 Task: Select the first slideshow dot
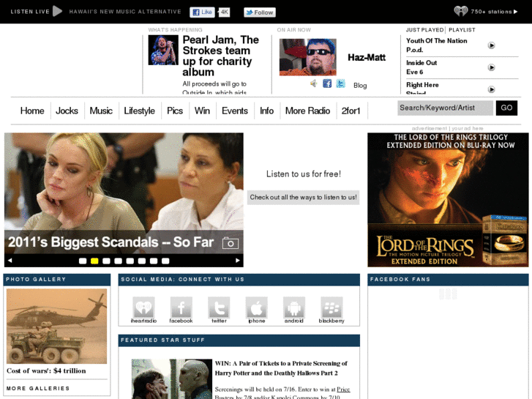(x=83, y=261)
